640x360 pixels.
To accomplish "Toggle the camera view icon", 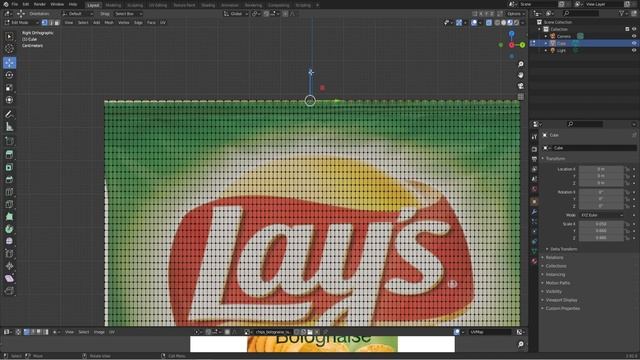I will [521, 86].
